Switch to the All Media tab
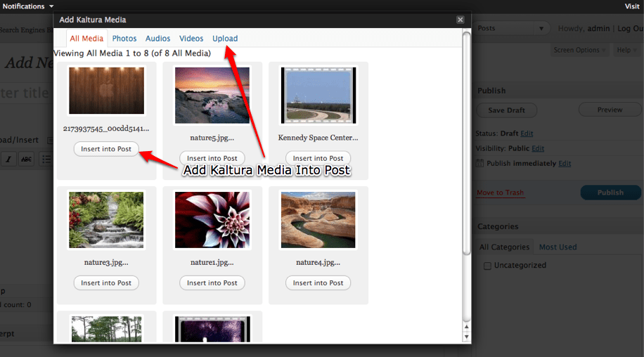 (86, 39)
